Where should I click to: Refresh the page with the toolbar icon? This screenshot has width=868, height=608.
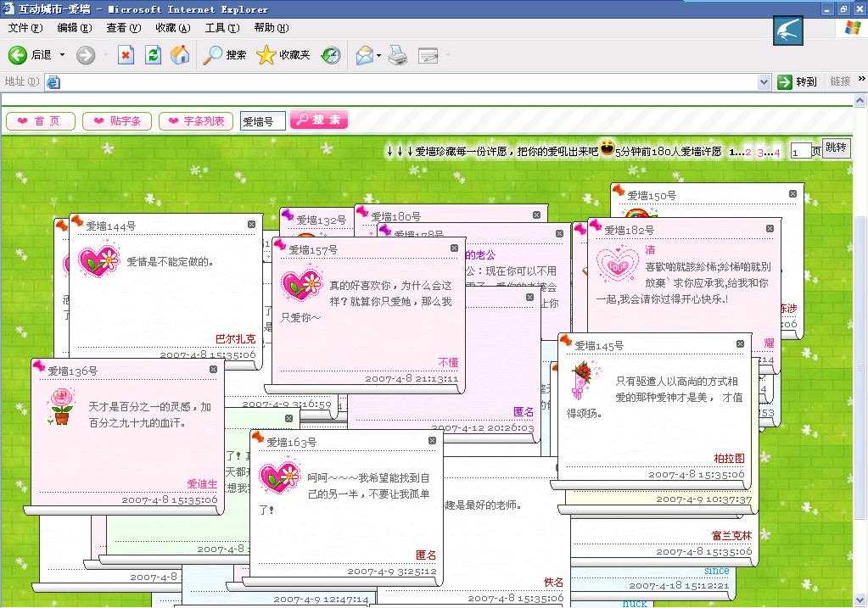[153, 55]
